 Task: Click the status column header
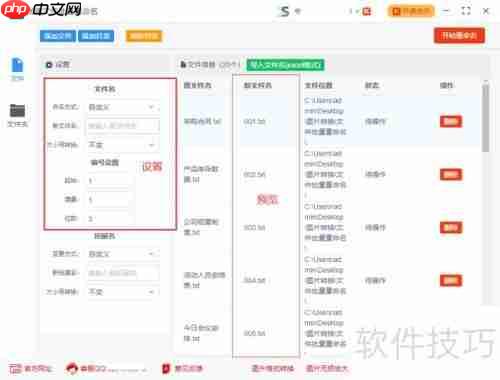(x=372, y=85)
